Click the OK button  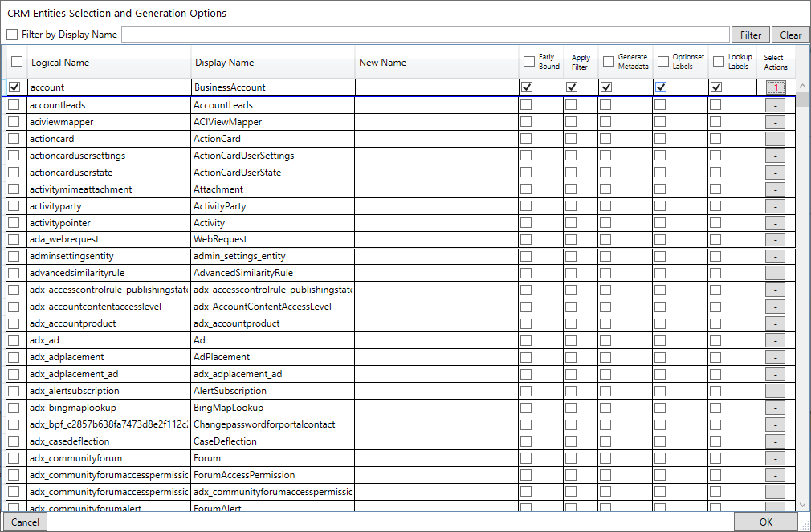click(x=766, y=522)
